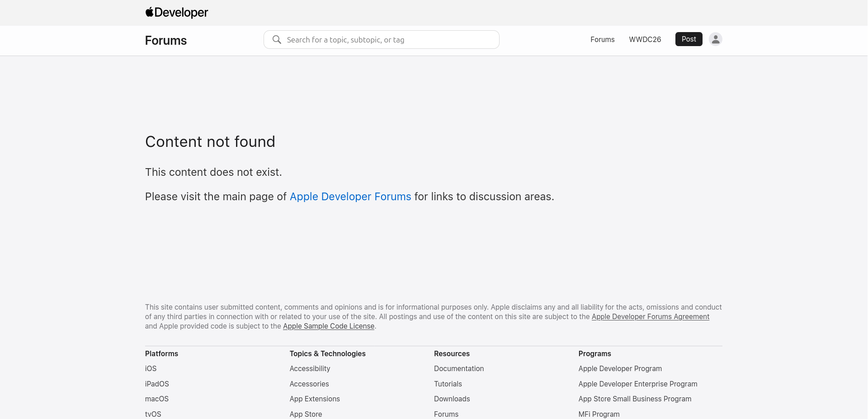Open Apple Developer Program link
Image resolution: width=868 pixels, height=419 pixels.
[x=620, y=369]
